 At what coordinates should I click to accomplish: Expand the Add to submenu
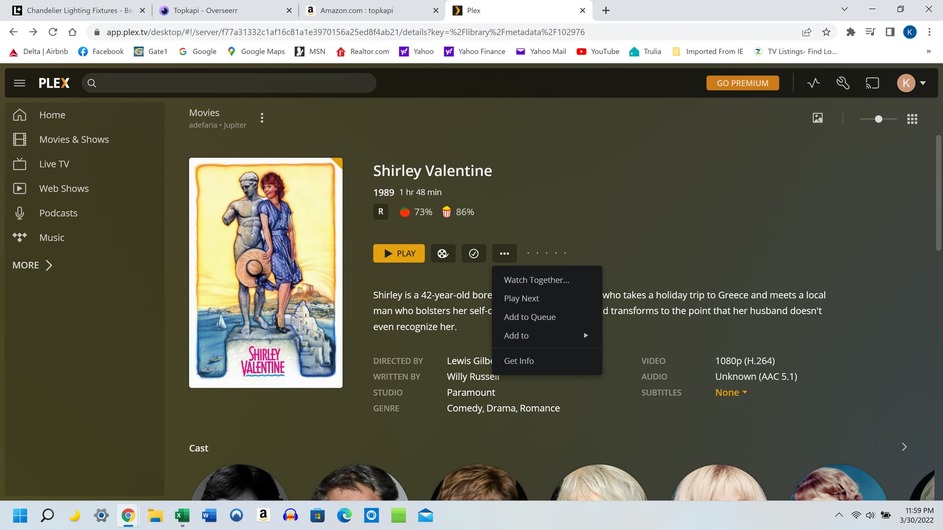coord(547,336)
